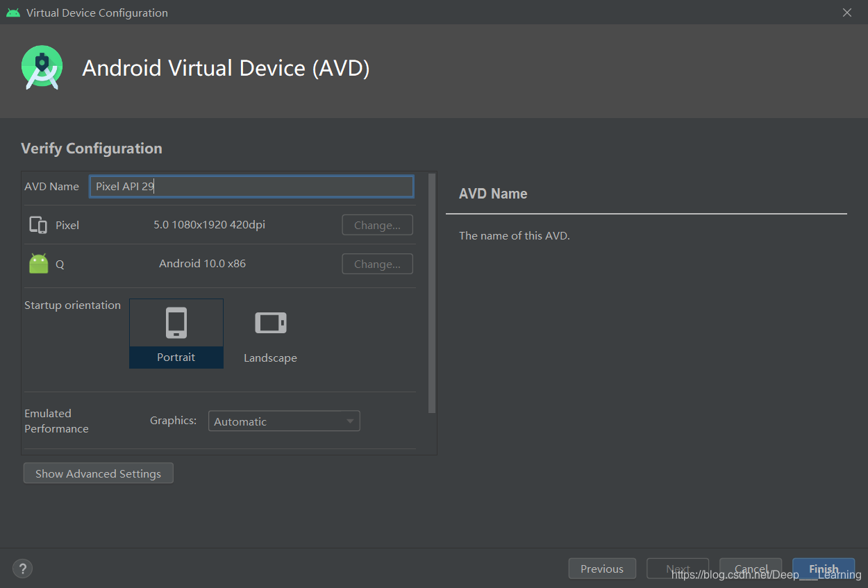
Task: Click into the AVD Name input field
Action: (251, 186)
